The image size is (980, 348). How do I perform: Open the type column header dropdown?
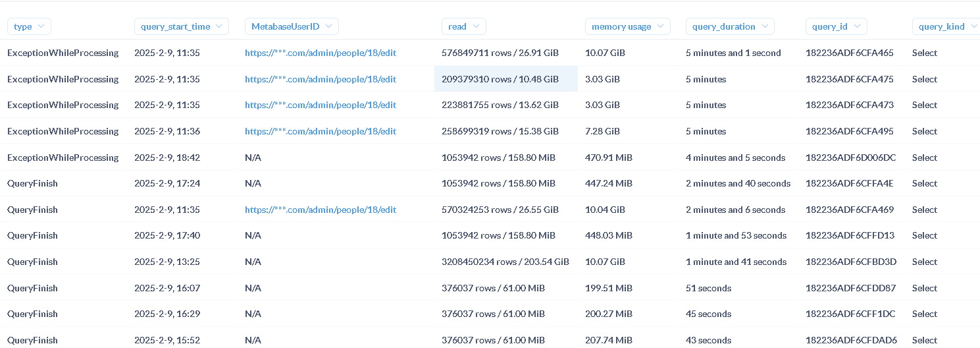tap(29, 27)
